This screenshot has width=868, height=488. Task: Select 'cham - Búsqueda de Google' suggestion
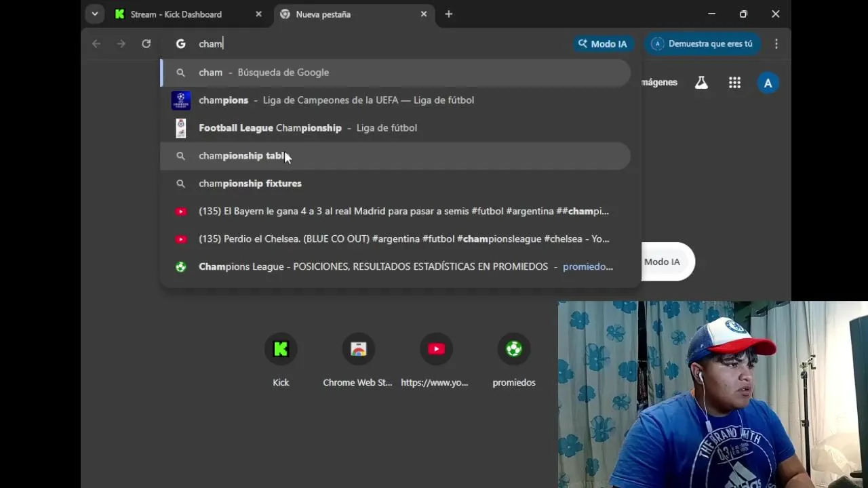(x=395, y=73)
